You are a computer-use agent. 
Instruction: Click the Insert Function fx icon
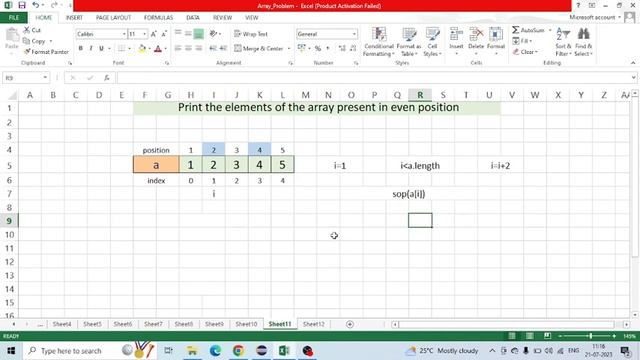pos(107,78)
